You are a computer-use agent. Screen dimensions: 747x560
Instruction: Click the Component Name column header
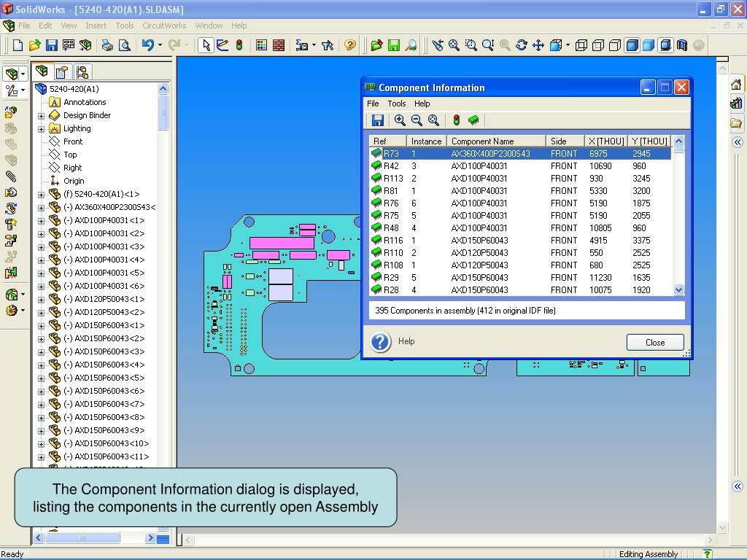click(496, 141)
